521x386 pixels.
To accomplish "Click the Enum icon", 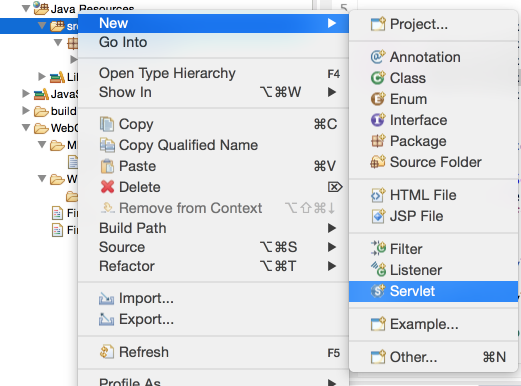I will click(x=378, y=99).
